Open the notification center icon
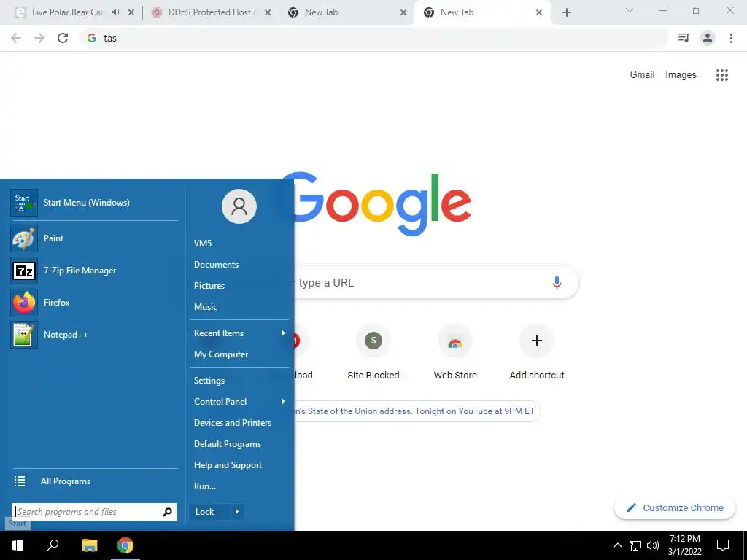 pos(723,545)
